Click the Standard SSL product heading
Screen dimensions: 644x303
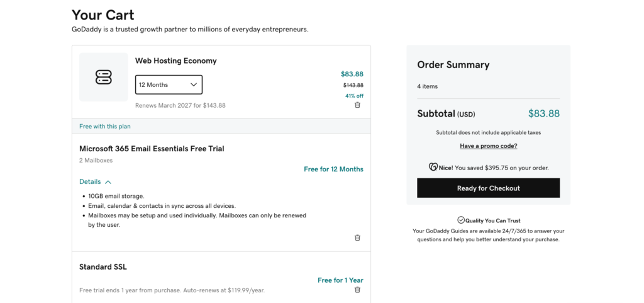coord(103,267)
